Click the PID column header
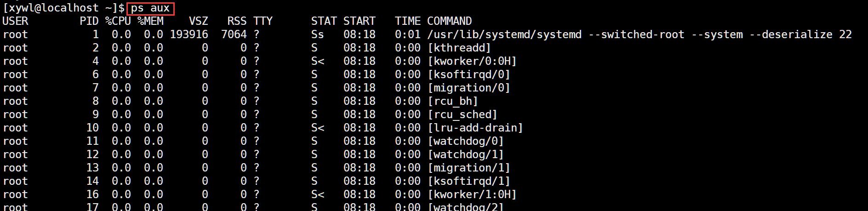 coord(89,21)
